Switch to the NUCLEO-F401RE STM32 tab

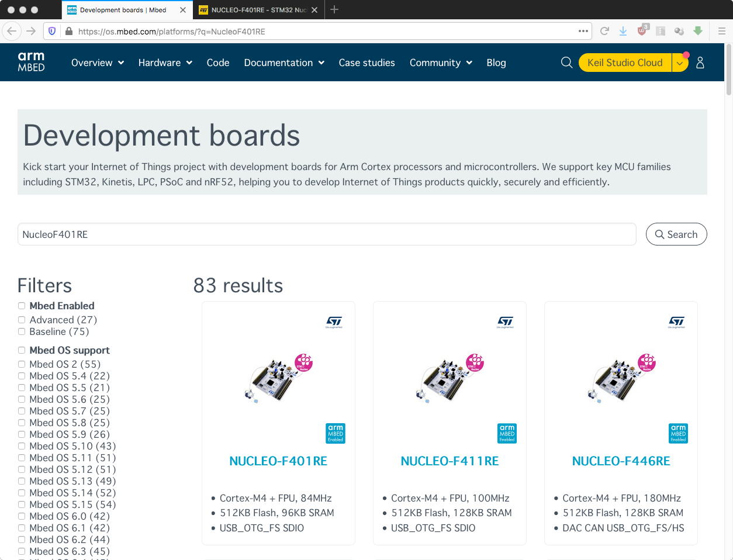pos(259,10)
